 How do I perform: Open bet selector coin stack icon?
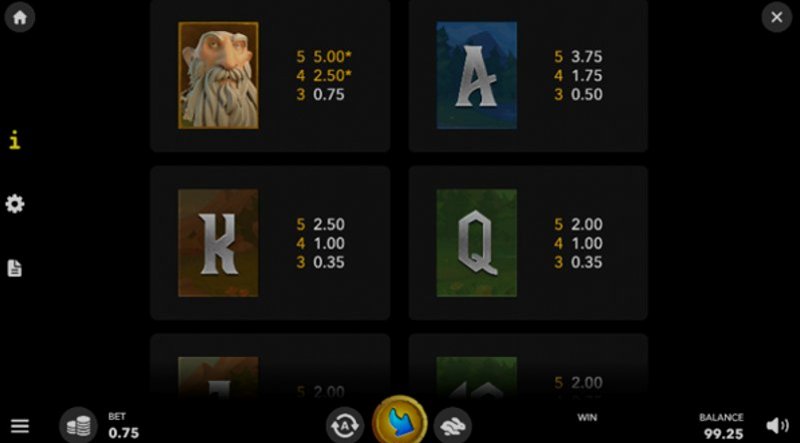click(x=78, y=425)
